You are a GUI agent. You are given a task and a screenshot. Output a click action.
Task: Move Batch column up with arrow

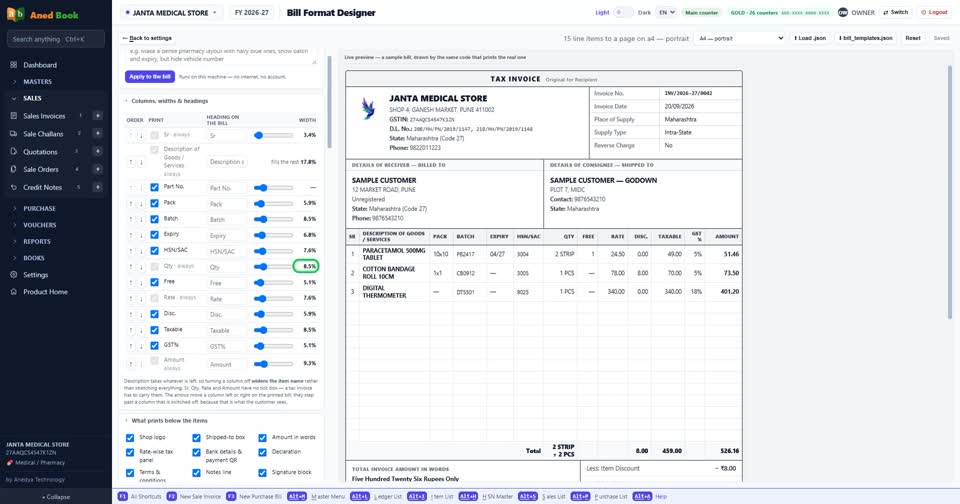coord(130,219)
